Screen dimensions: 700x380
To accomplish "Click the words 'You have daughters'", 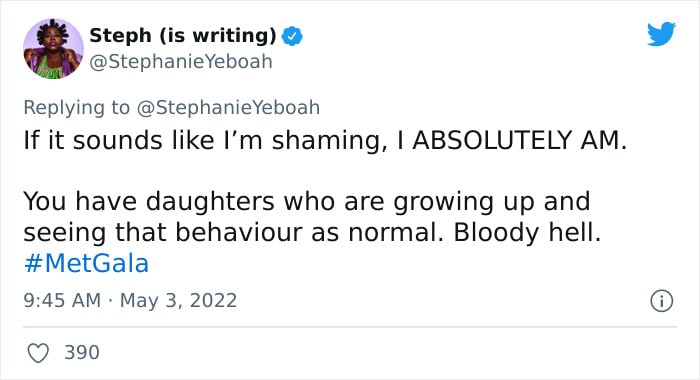I will tap(149, 201).
